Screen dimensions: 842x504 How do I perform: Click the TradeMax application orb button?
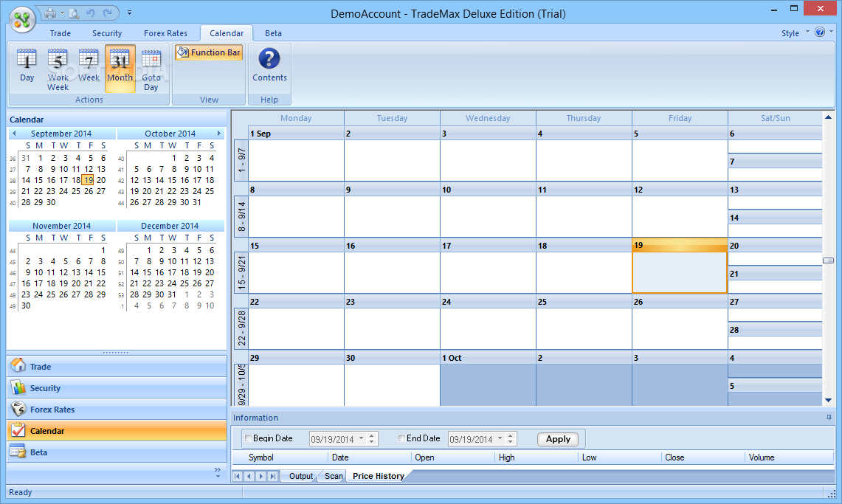coord(22,20)
